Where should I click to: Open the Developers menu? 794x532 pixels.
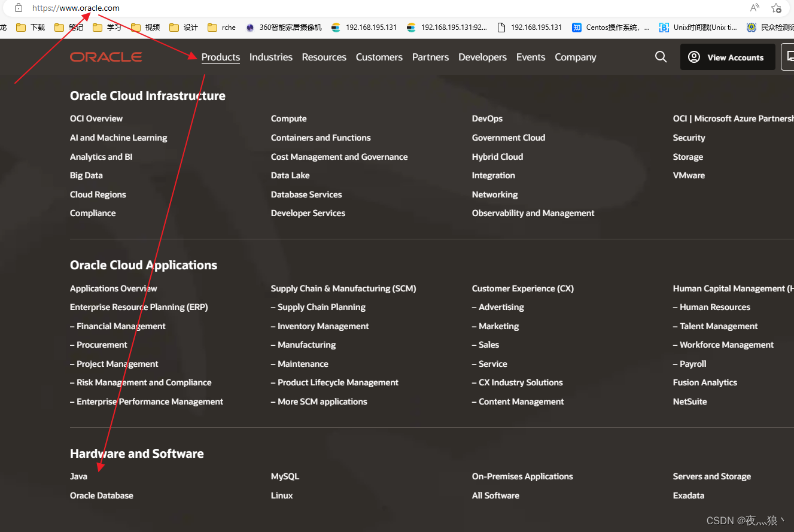[x=482, y=57]
